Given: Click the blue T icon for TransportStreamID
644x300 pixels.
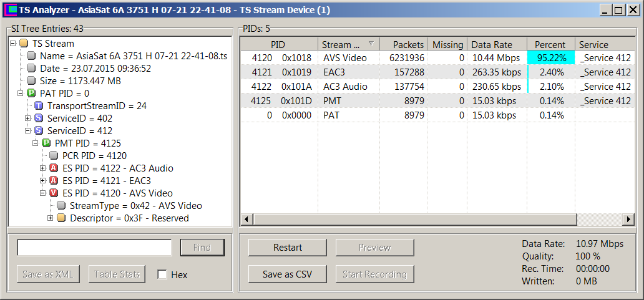Looking at the screenshot, I should [x=39, y=106].
